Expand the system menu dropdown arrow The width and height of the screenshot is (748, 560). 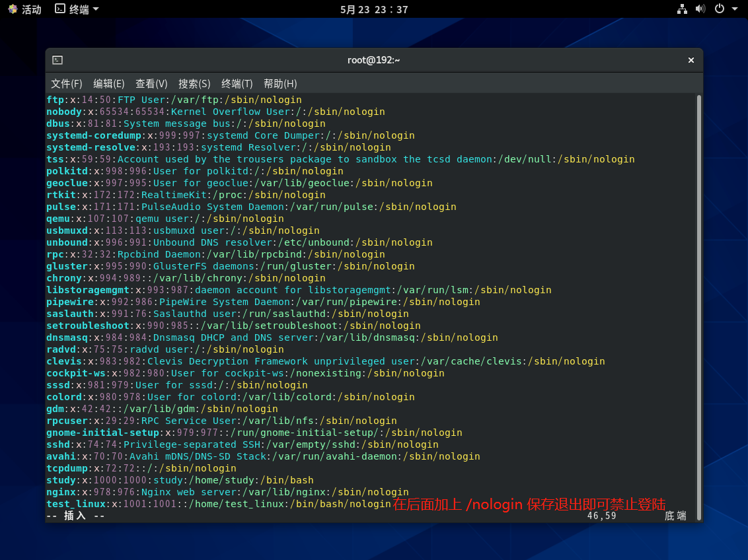pos(735,9)
